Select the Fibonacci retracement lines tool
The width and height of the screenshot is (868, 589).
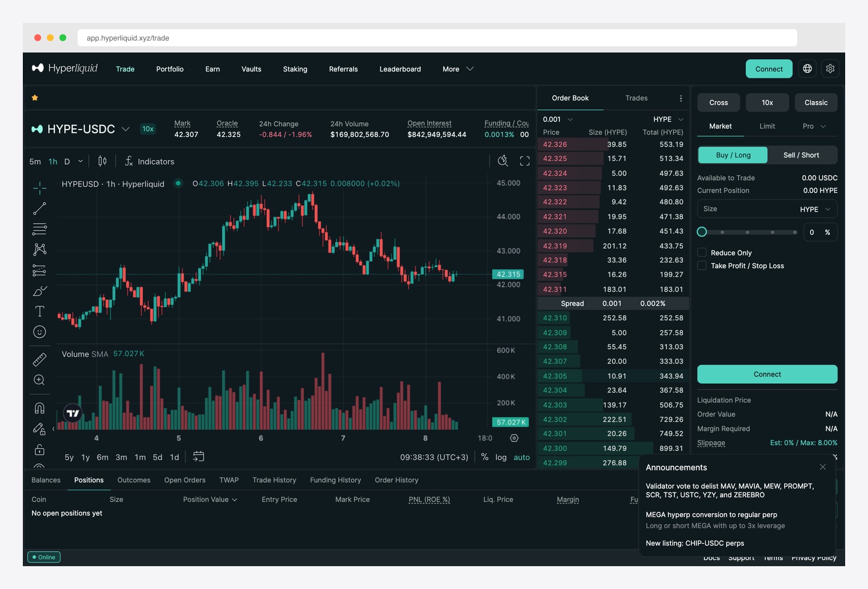[x=39, y=229]
